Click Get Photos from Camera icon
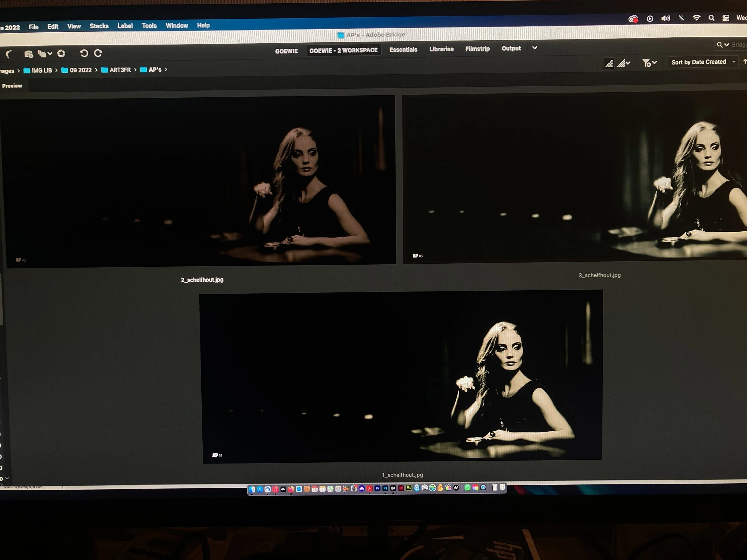Screen dimensions: 747x560 pos(28,54)
